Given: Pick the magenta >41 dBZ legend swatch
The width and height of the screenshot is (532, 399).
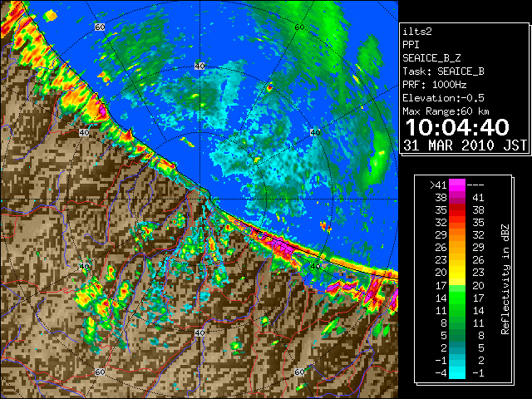Looking at the screenshot, I should [457, 185].
